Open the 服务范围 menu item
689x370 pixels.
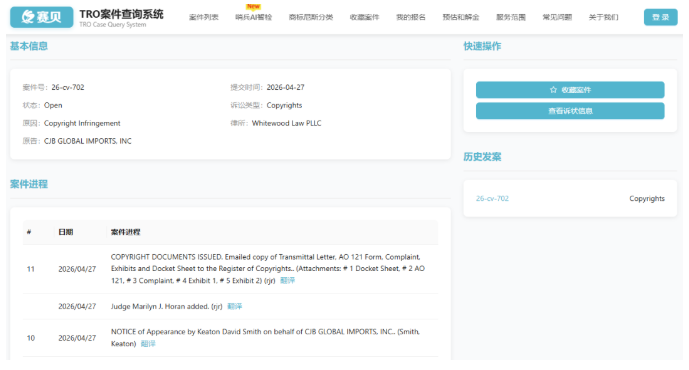[x=511, y=17]
